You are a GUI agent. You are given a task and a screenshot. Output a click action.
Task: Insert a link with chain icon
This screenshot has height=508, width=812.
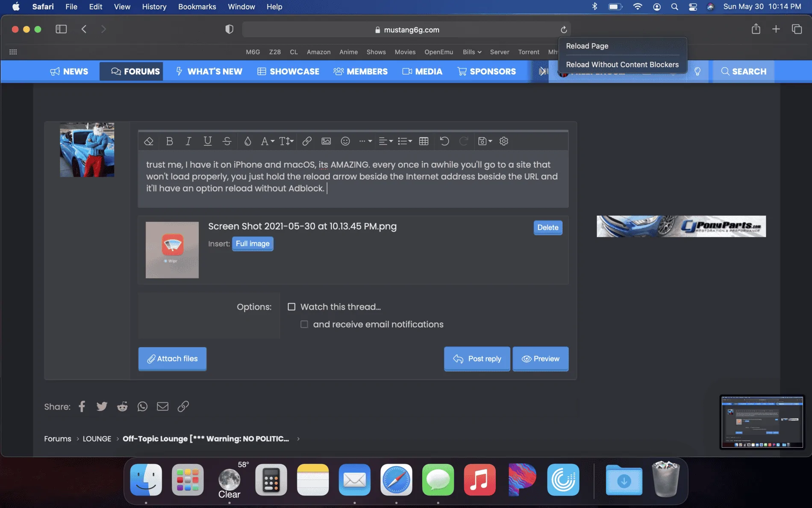[307, 141]
